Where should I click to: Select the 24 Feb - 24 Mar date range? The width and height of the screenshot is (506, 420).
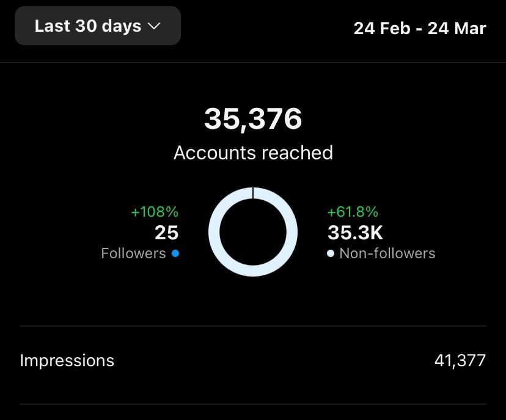pyautogui.click(x=419, y=28)
